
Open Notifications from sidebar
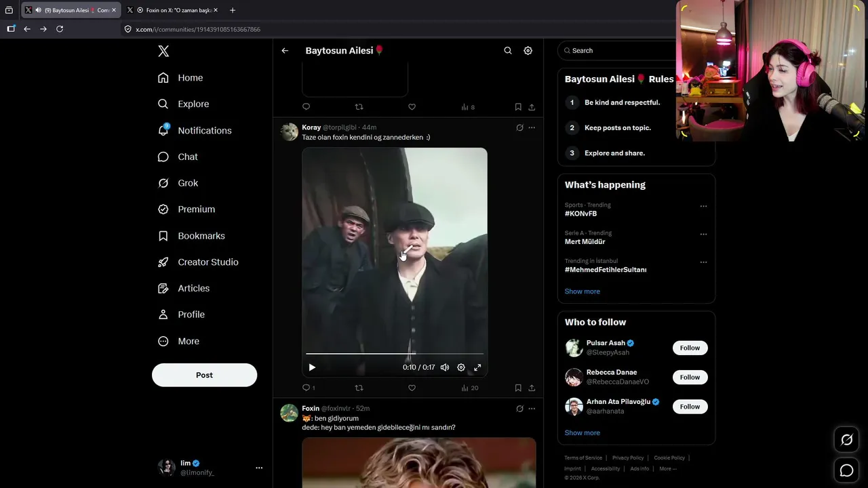[195, 130]
